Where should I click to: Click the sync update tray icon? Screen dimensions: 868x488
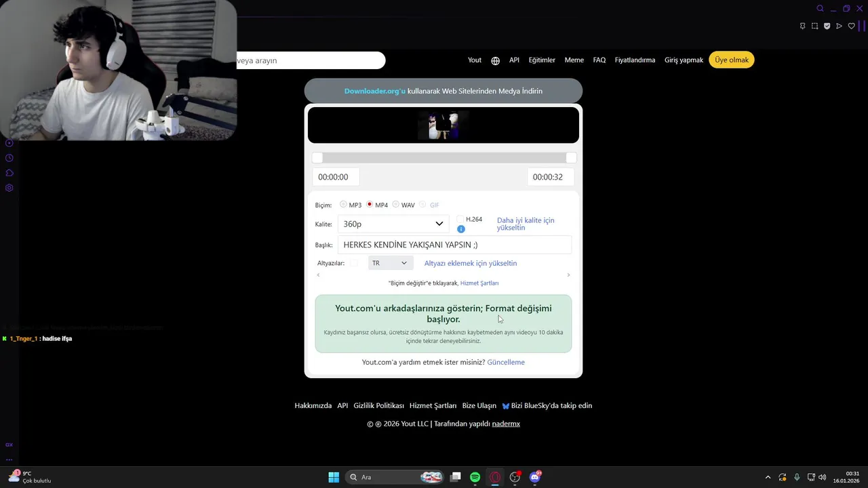pos(783,477)
